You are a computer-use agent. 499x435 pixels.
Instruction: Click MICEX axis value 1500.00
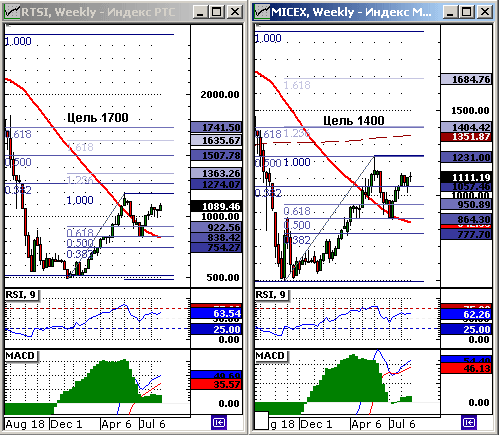tap(470, 111)
